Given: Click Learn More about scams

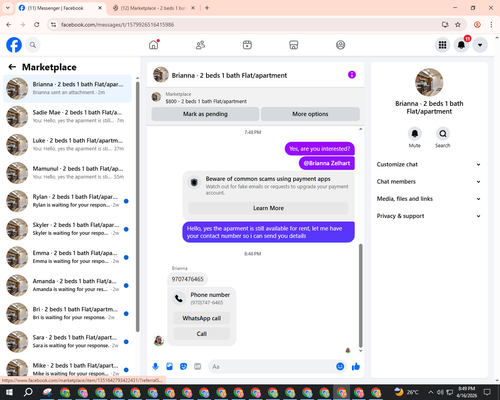Looking at the screenshot, I should 268,208.
